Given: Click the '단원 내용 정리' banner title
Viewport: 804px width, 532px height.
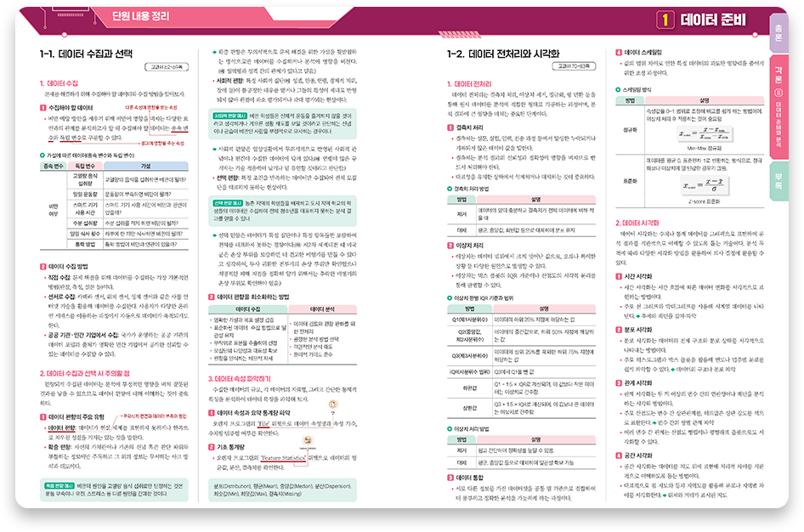Looking at the screenshot, I should pos(140,16).
